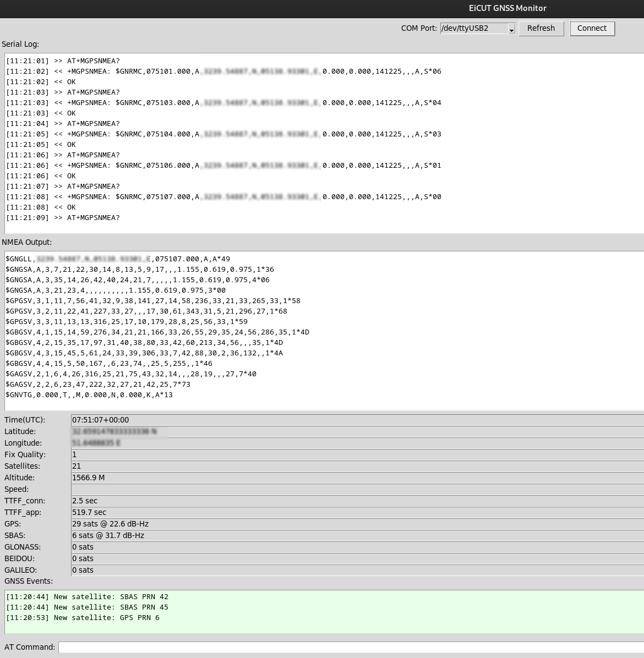The height and width of the screenshot is (658, 644).
Task: Click the Refresh button
Action: tap(541, 28)
